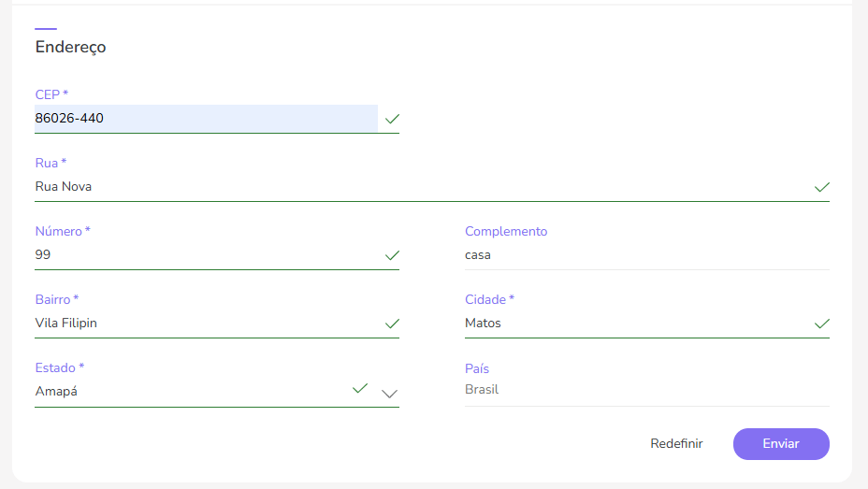Click the validation checkmark beside Rua Nova
The height and width of the screenshot is (489, 868).
(821, 187)
